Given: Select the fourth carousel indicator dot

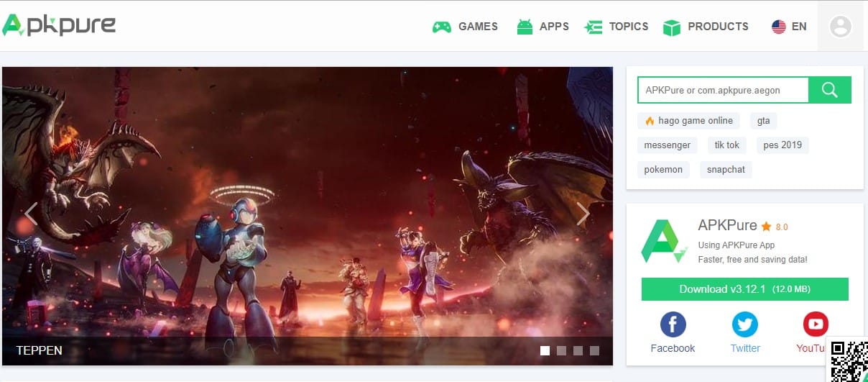Looking at the screenshot, I should (x=594, y=351).
